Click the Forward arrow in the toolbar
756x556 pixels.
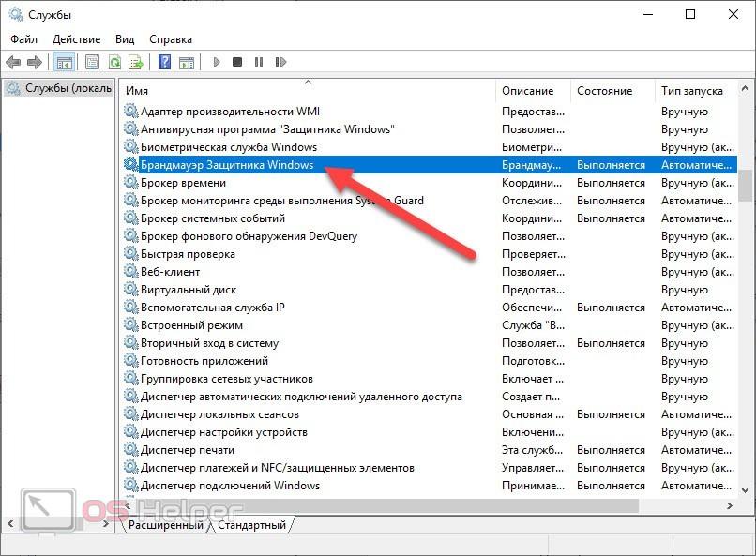[35, 63]
